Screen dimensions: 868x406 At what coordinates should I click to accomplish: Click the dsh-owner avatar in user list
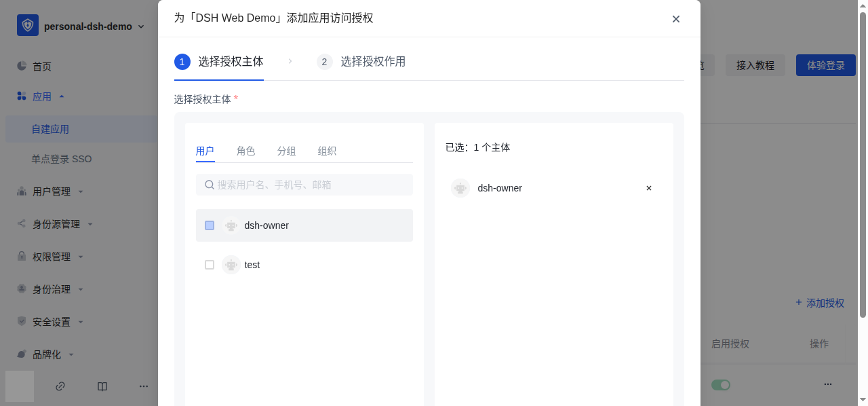[231, 225]
